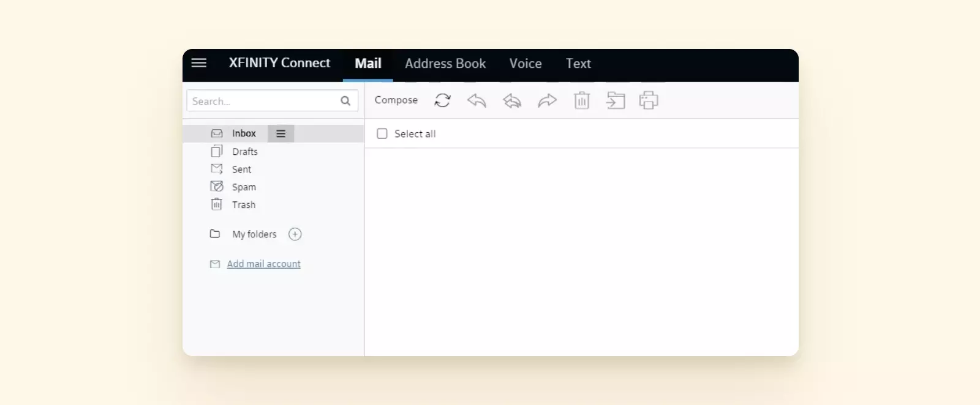This screenshot has height=405, width=980.
Task: Click the Spam blocked-envelope icon
Action: [x=217, y=187]
